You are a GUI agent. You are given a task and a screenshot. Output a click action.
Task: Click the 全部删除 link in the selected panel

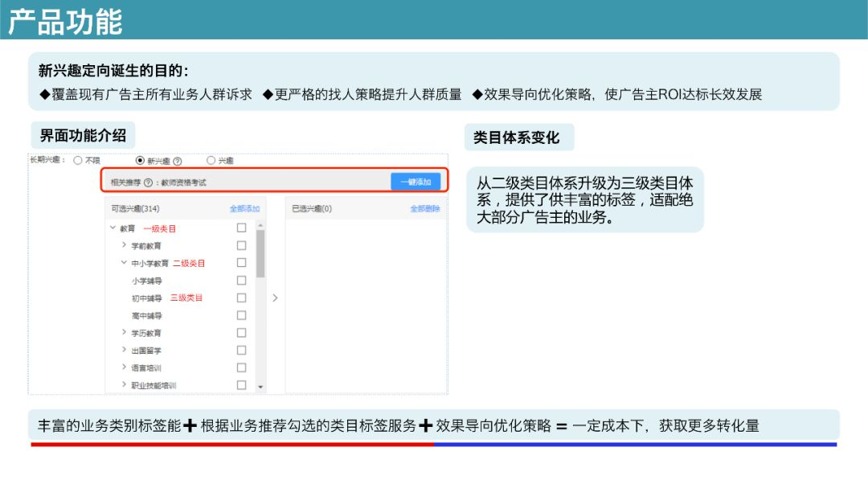click(426, 208)
